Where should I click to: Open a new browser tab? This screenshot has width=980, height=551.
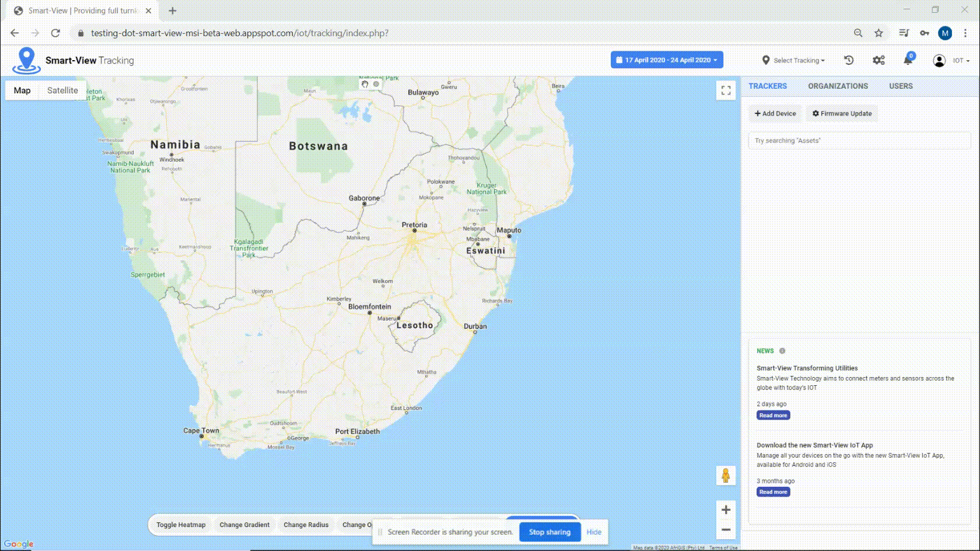click(172, 11)
